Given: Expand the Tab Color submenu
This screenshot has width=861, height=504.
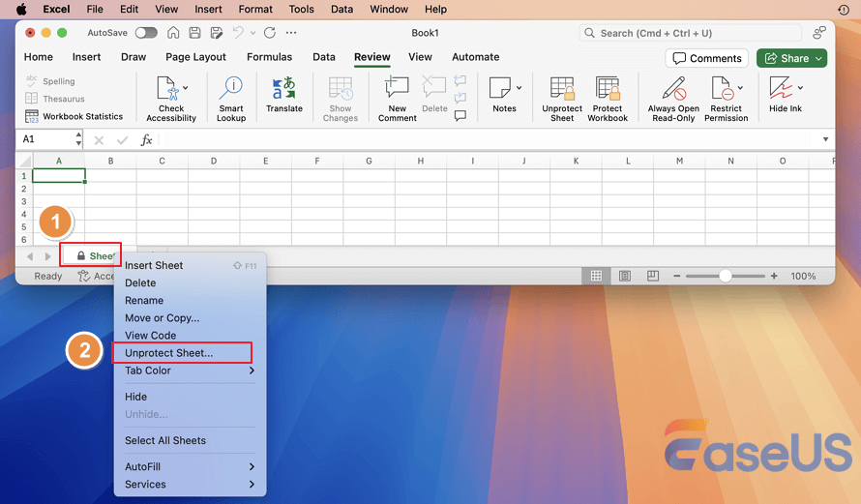Looking at the screenshot, I should (x=252, y=371).
